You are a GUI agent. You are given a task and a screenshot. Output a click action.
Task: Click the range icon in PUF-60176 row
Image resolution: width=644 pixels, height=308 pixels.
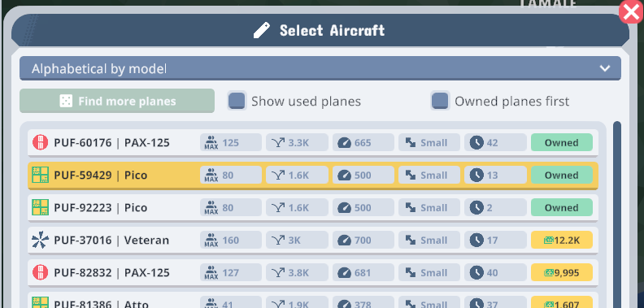click(278, 143)
